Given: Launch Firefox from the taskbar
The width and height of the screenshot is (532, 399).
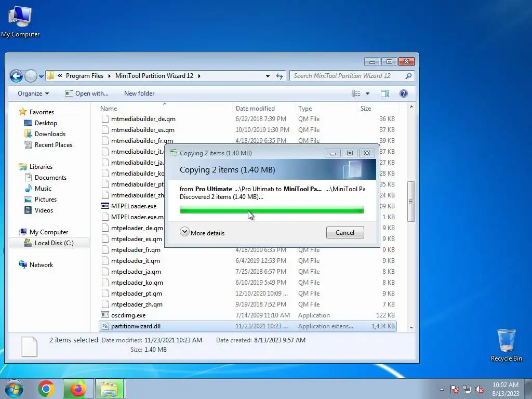Looking at the screenshot, I should 78,389.
